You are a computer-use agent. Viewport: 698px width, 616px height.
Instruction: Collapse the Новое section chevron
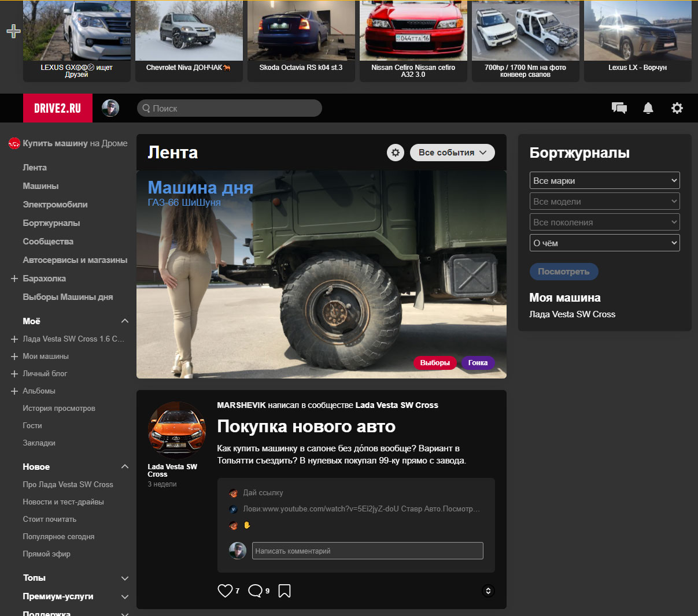tap(124, 466)
